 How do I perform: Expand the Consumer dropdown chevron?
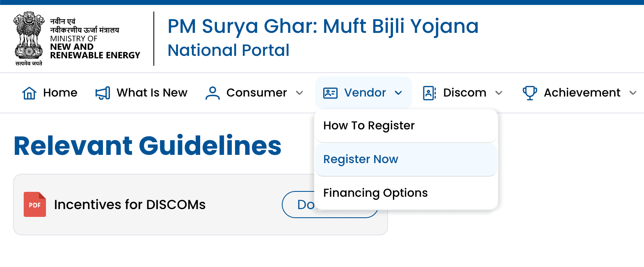(x=299, y=93)
